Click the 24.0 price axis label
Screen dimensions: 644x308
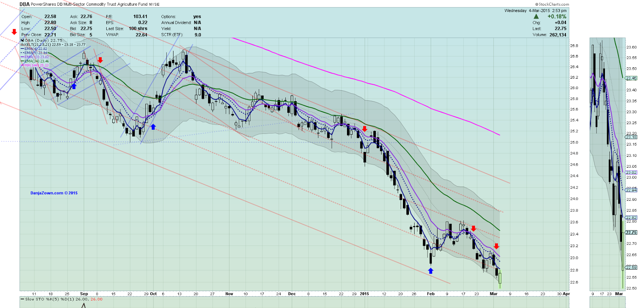coord(574,199)
